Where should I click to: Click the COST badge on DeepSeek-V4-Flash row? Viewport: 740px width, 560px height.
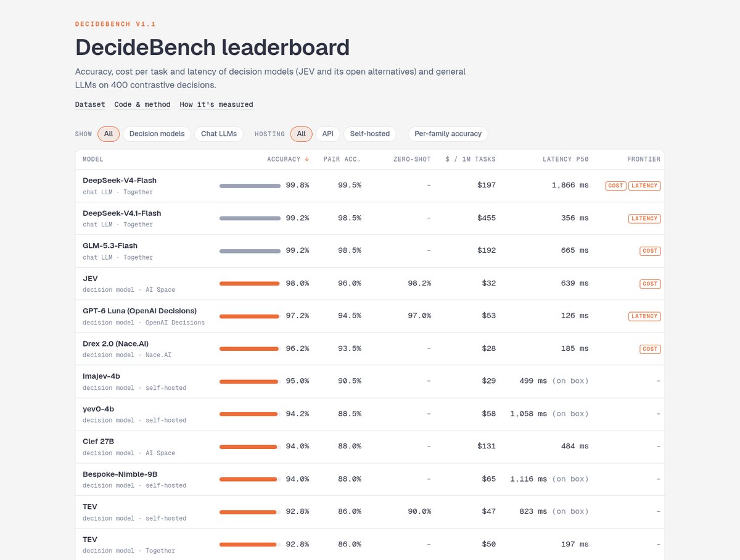[x=615, y=186]
